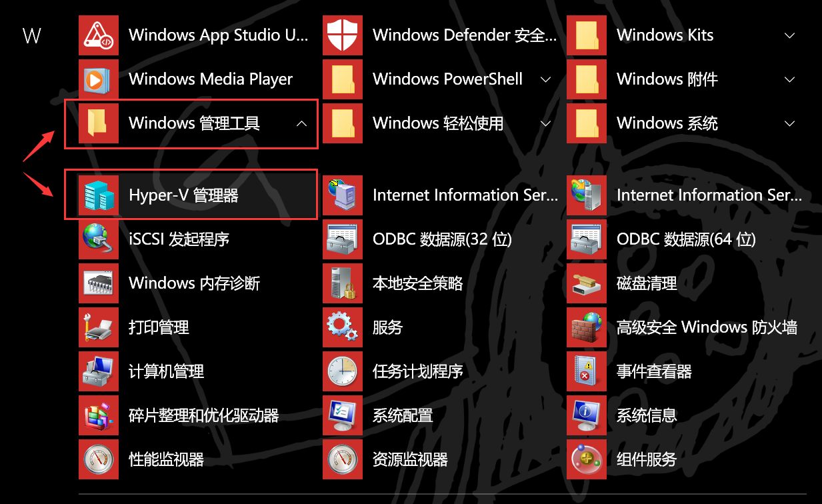
Task: Click the W letter group header
Action: (x=32, y=35)
